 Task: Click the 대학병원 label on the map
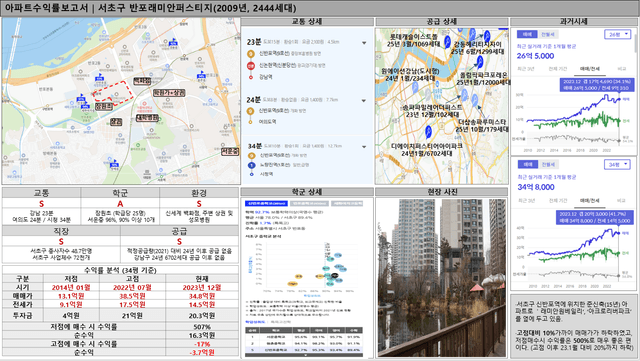147,118
